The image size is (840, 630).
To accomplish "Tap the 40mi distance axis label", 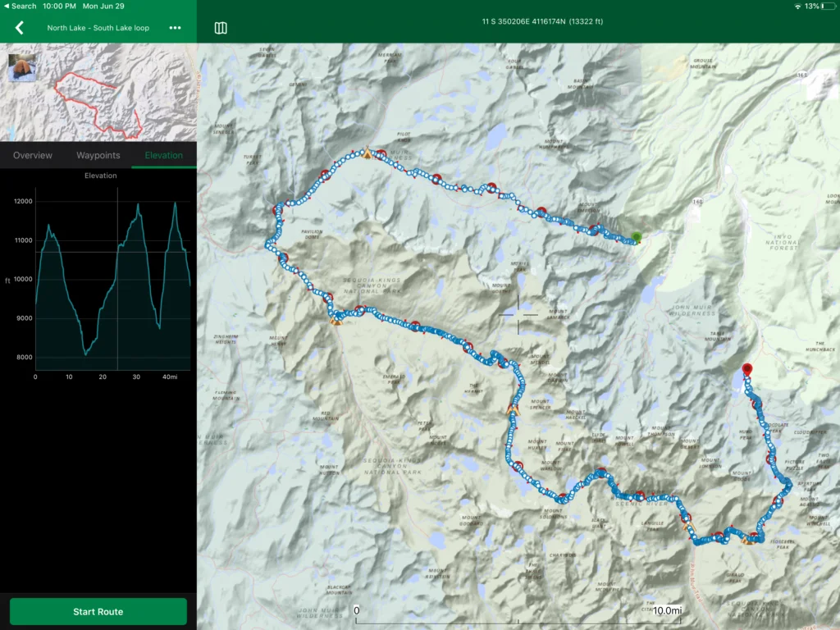I will (x=170, y=377).
